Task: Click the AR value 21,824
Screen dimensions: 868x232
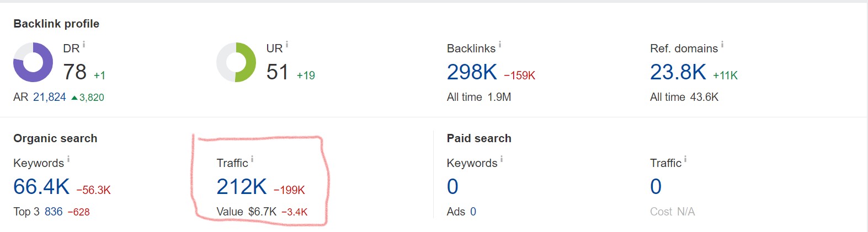Action: (x=50, y=98)
